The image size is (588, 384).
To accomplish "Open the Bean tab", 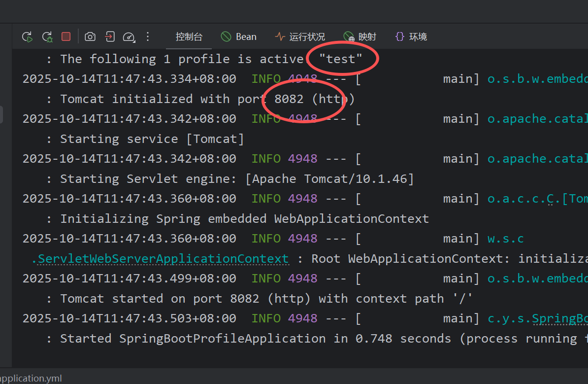I will (239, 37).
